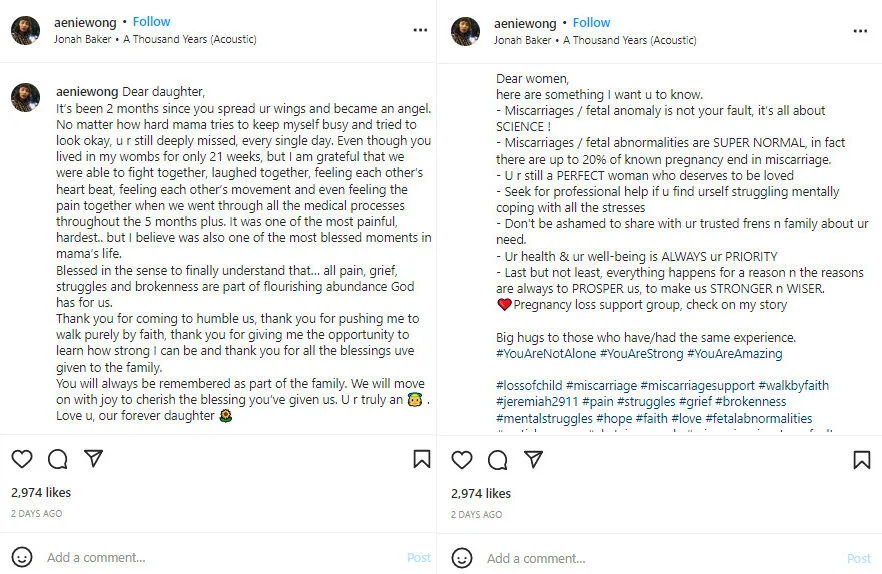This screenshot has height=574, width=882.
Task: Focus the right Add a comment field
Action: point(640,558)
